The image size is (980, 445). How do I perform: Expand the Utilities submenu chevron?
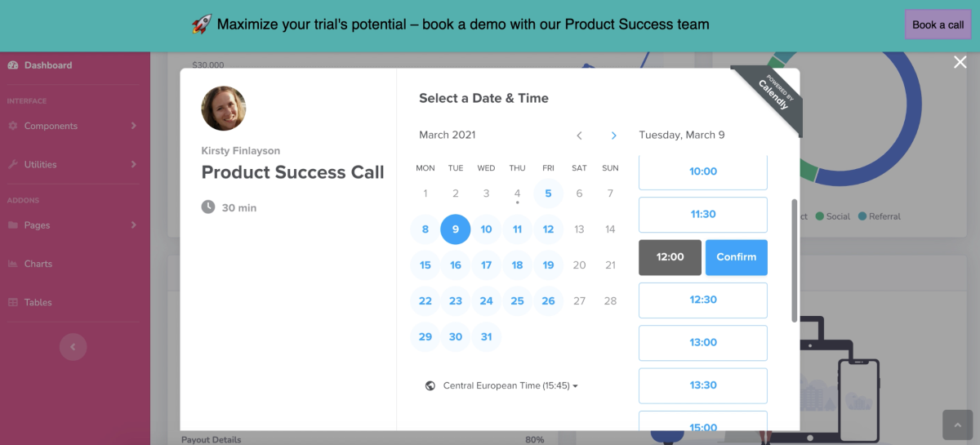pyautogui.click(x=133, y=164)
